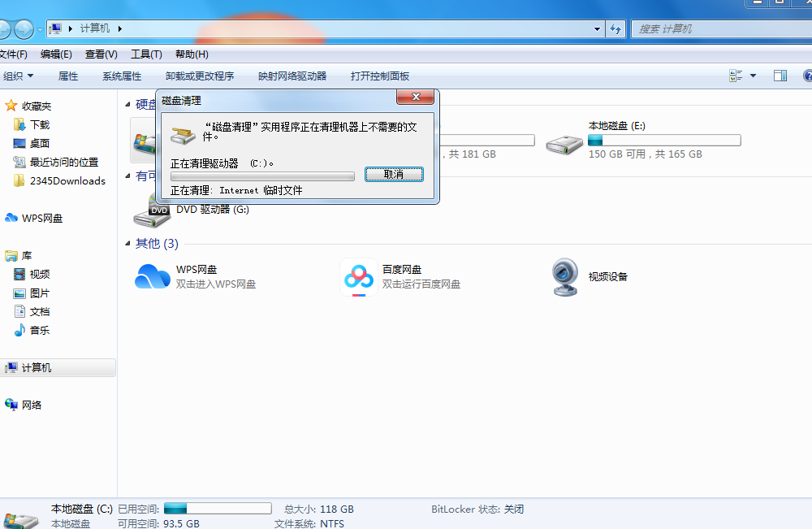Click the WPS网盘 cloud icon in content area
Image resolution: width=812 pixels, height=529 pixels.
click(x=152, y=276)
